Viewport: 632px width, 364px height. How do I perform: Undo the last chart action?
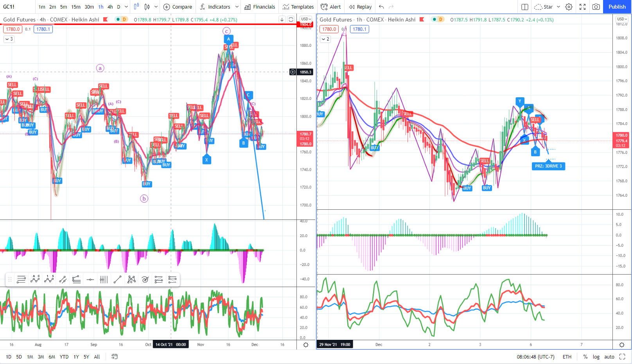coord(381,7)
